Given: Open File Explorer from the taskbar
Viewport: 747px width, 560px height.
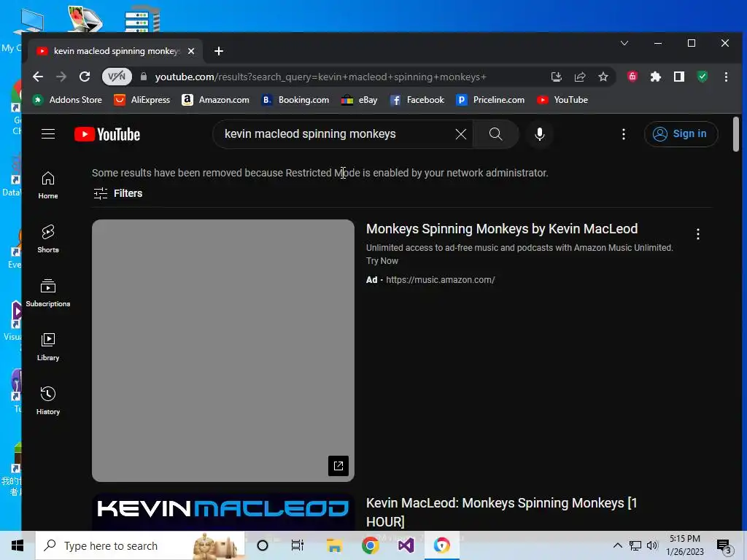Looking at the screenshot, I should tap(334, 545).
